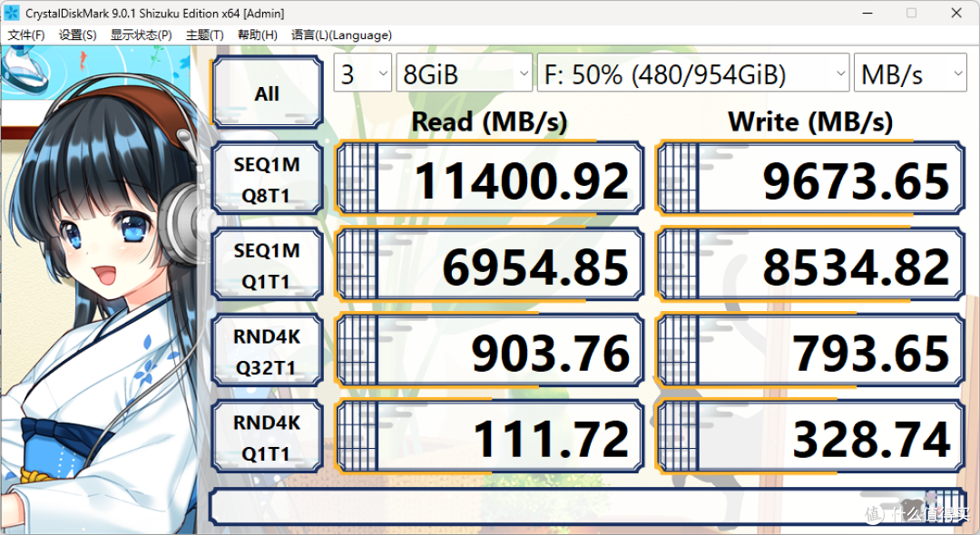
Task: Click the 903.76 random read result
Action: [489, 352]
